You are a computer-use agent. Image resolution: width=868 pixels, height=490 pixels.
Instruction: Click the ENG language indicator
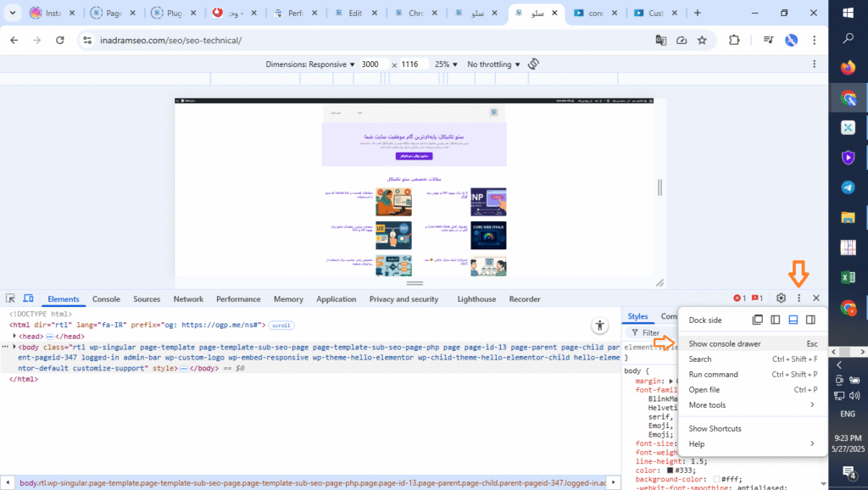point(848,414)
